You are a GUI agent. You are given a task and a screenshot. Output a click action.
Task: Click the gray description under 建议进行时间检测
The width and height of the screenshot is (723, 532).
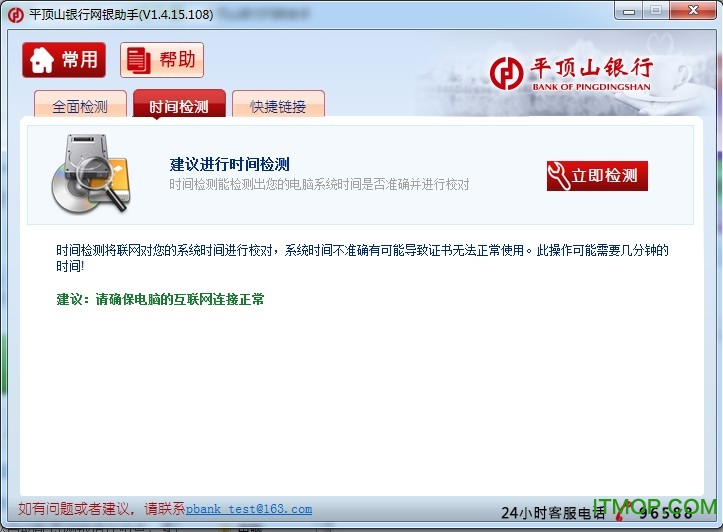(x=319, y=184)
